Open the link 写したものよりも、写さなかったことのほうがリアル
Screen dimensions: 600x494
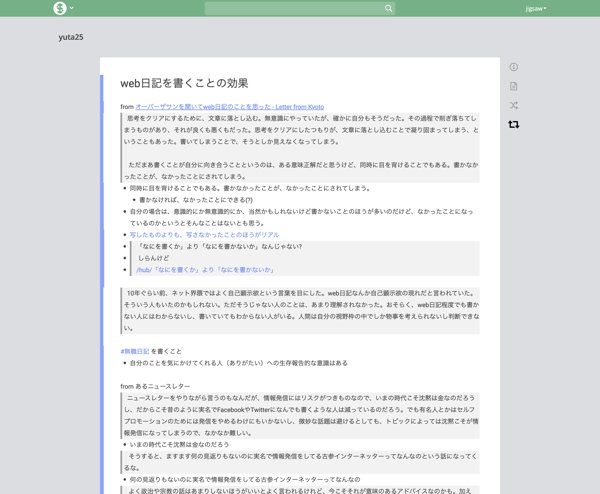[x=204, y=235]
